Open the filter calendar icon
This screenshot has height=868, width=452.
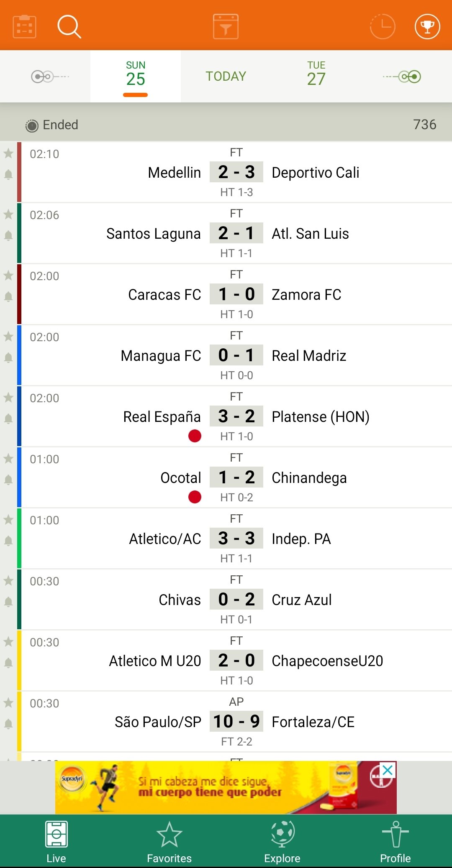tap(226, 26)
